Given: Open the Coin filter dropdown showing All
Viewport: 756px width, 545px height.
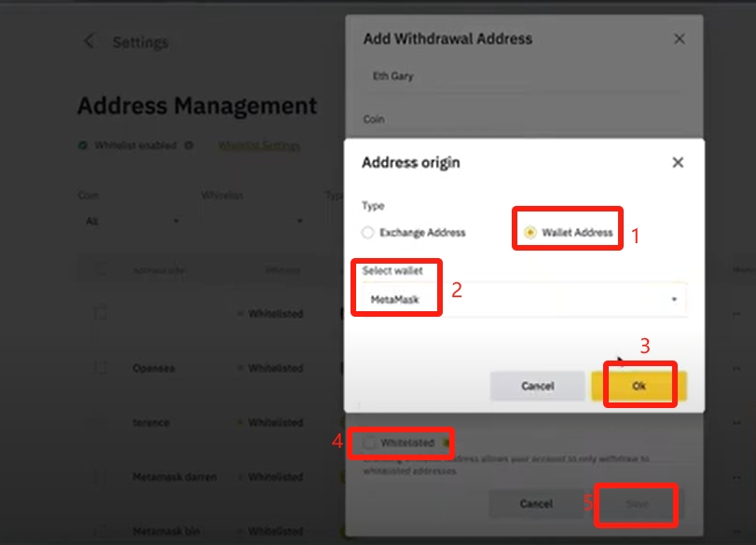Looking at the screenshot, I should (132, 221).
